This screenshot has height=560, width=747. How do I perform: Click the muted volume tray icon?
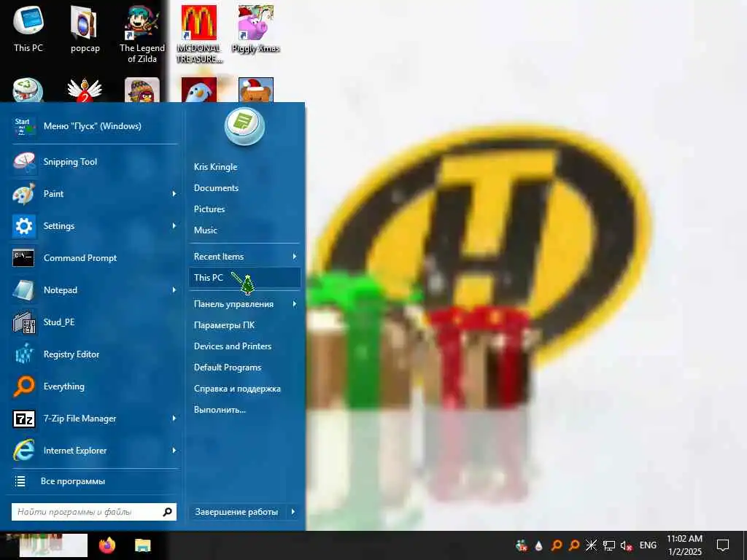point(626,545)
